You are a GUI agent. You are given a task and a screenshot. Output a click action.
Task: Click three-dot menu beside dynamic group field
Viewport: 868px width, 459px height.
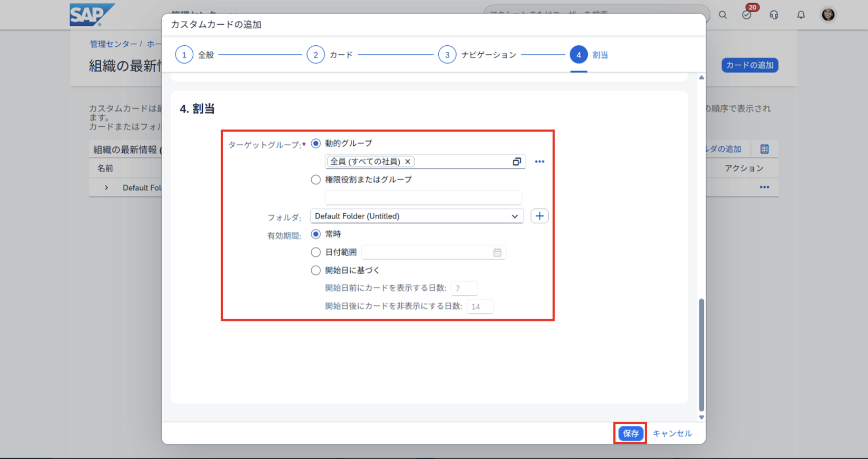539,162
